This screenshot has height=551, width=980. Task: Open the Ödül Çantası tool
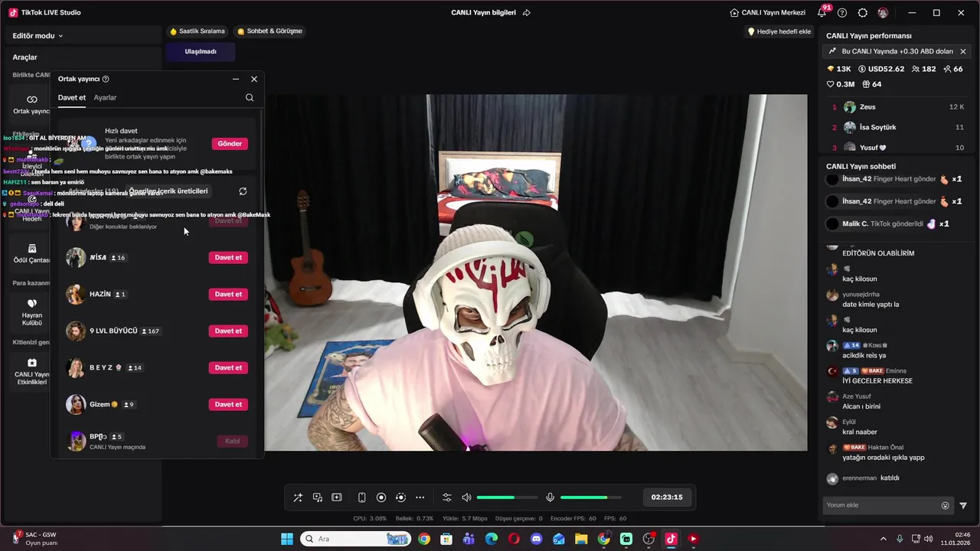31,253
